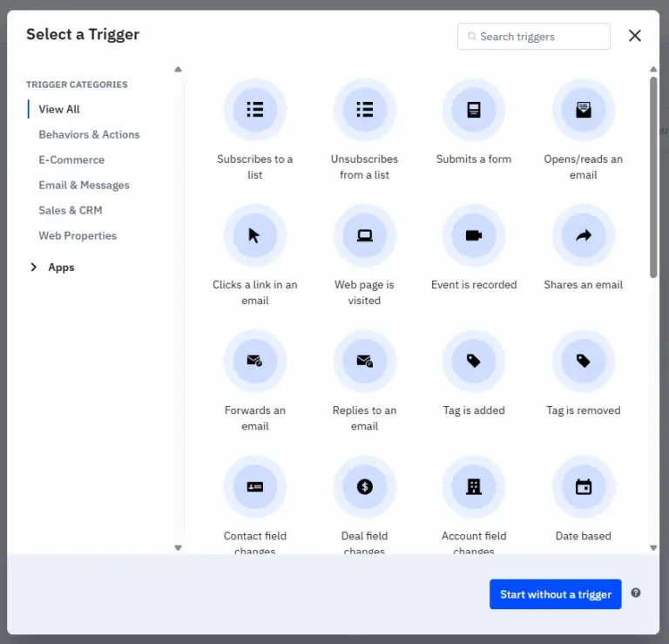
Task: Select the Subscribes to a list trigger icon
Action: coord(254,110)
